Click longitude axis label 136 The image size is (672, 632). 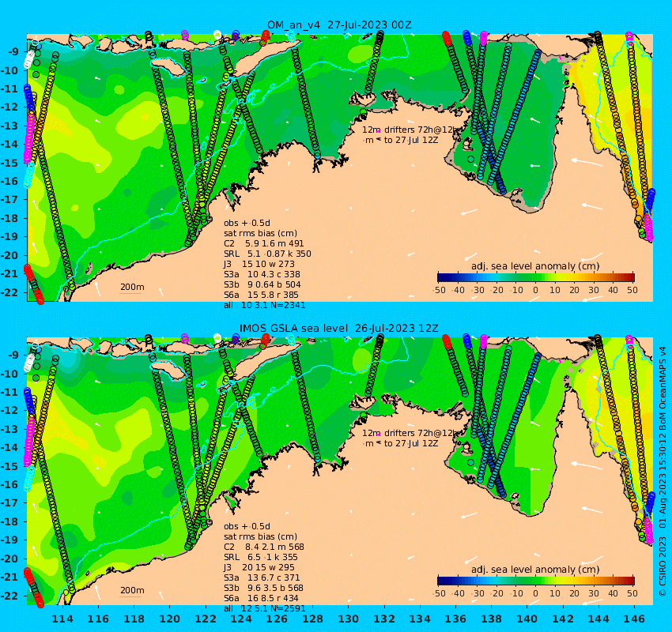click(455, 619)
